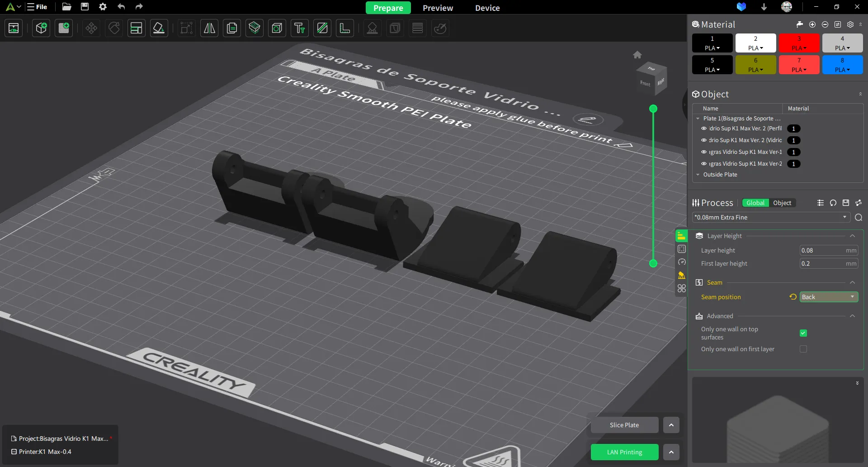Collapse the Material panel

point(860,24)
